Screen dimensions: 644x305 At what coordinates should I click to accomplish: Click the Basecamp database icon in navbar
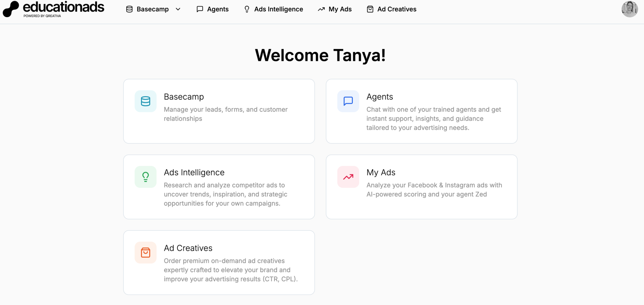129,9
